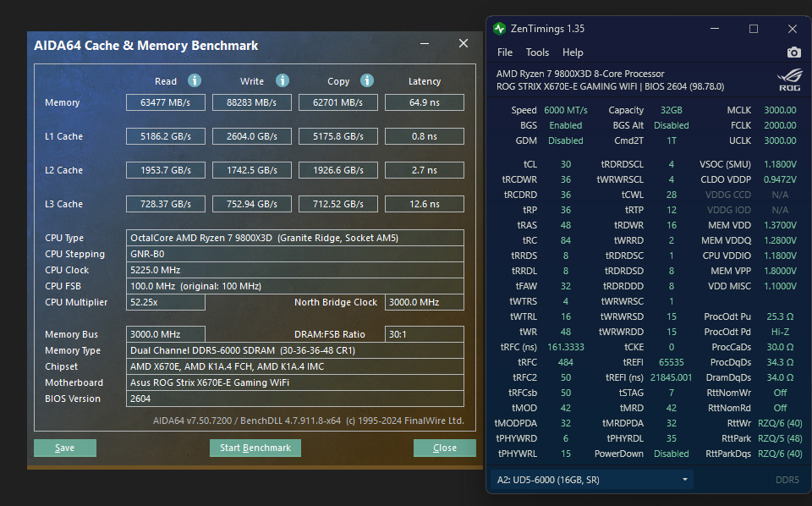Minimize the AIDA64 benchmark window
The height and width of the screenshot is (506, 812).
tap(425, 44)
